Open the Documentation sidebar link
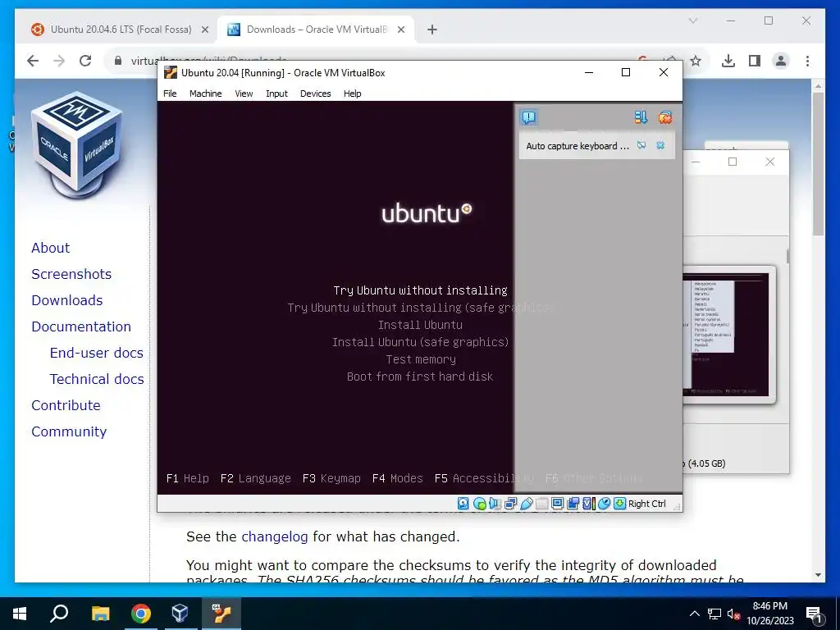This screenshot has width=840, height=630. [x=81, y=326]
